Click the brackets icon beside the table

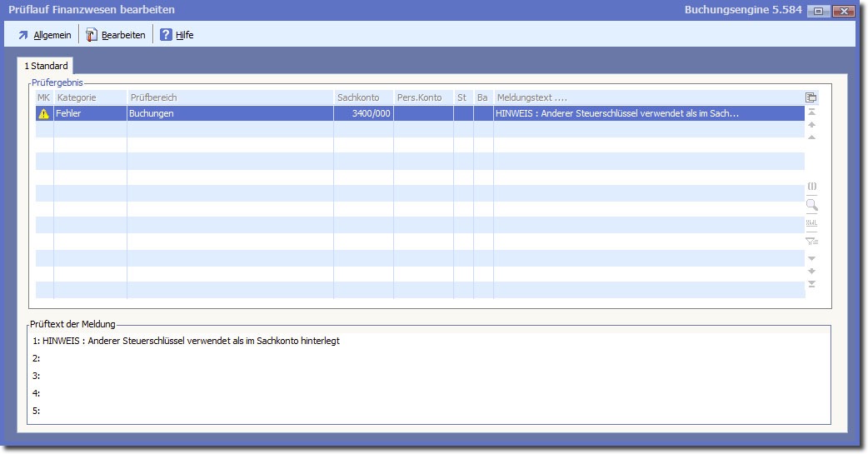coord(811,186)
